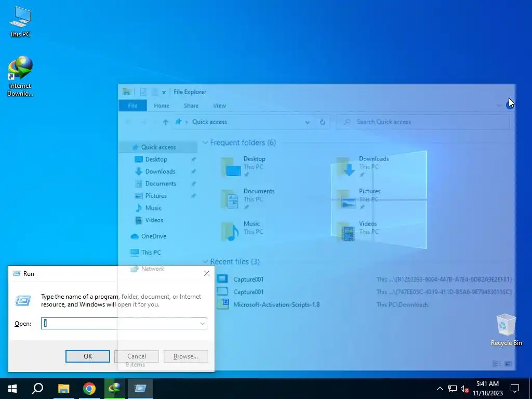Open File Explorer from the taskbar
The width and height of the screenshot is (532, 399).
point(63,389)
